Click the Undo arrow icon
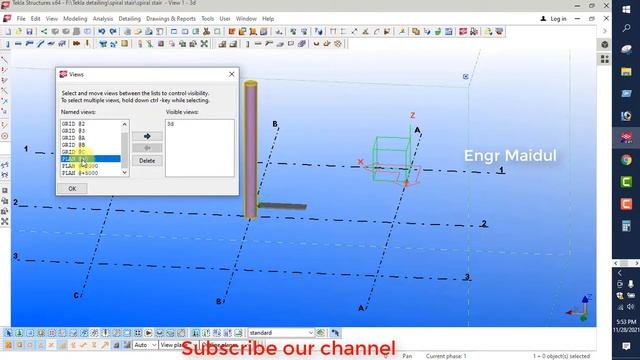The height and width of the screenshot is (360, 640). pos(102,31)
